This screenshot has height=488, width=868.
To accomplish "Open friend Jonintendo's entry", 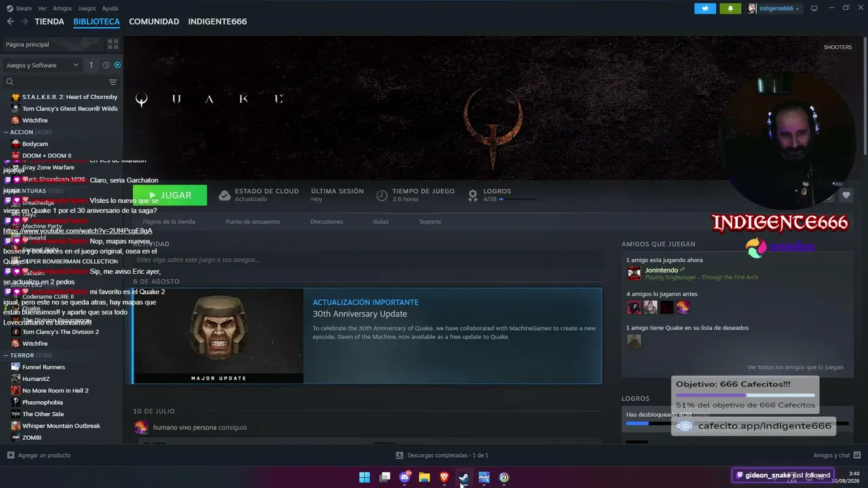I will [x=692, y=273].
